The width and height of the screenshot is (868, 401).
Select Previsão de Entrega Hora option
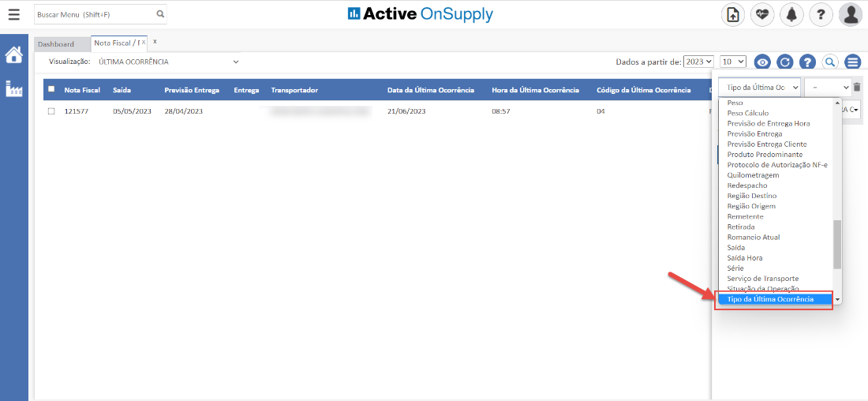(x=775, y=123)
